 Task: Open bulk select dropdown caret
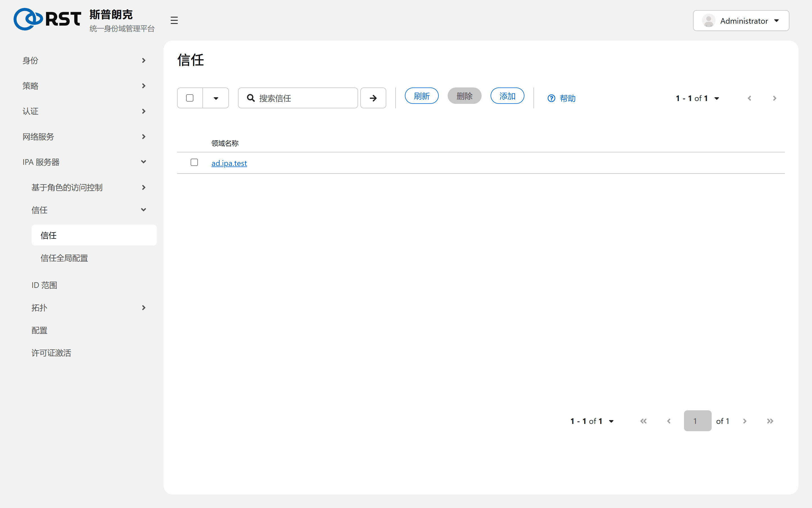(x=216, y=98)
